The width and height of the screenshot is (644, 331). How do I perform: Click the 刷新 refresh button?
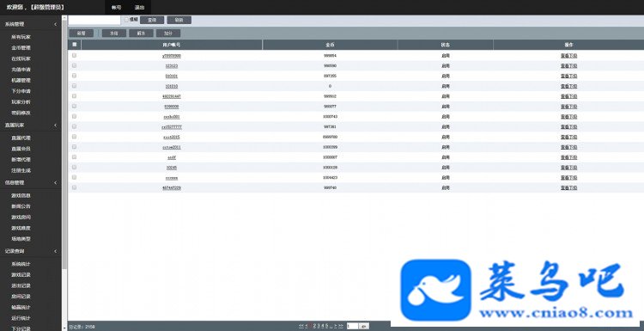point(179,20)
